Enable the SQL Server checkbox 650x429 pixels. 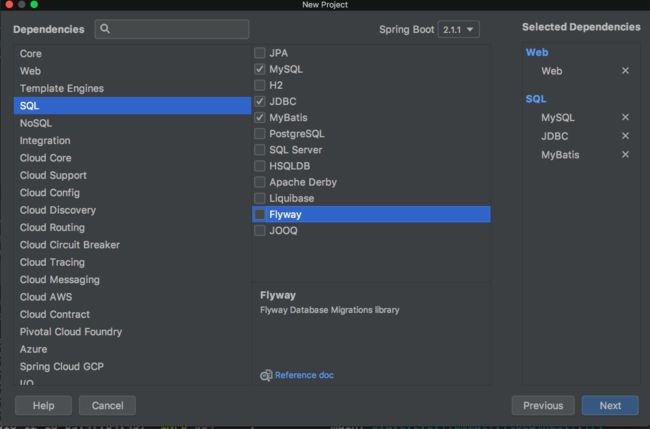[x=260, y=150]
